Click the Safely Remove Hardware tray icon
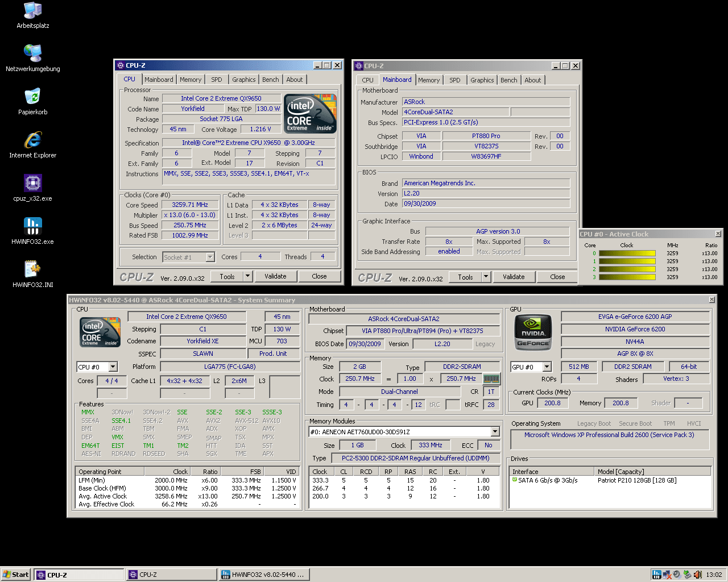This screenshot has width=728, height=582. click(x=687, y=575)
